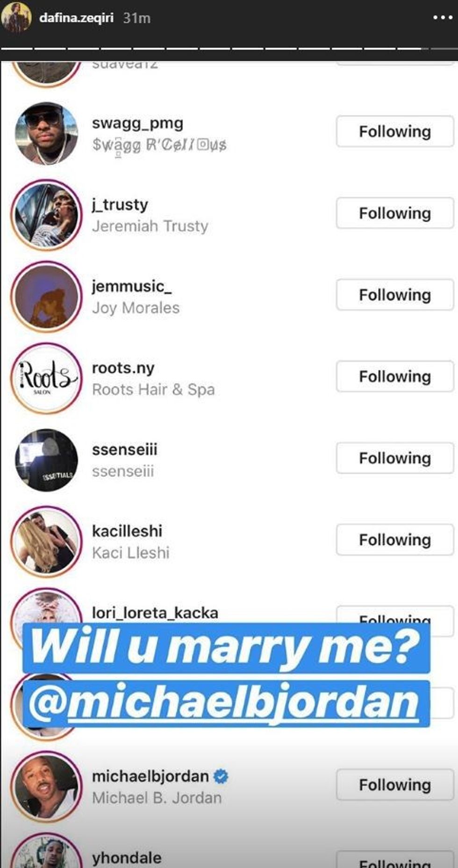Click Following button beside ssenseiii
Viewport: 458px width, 868px height.
395,458
